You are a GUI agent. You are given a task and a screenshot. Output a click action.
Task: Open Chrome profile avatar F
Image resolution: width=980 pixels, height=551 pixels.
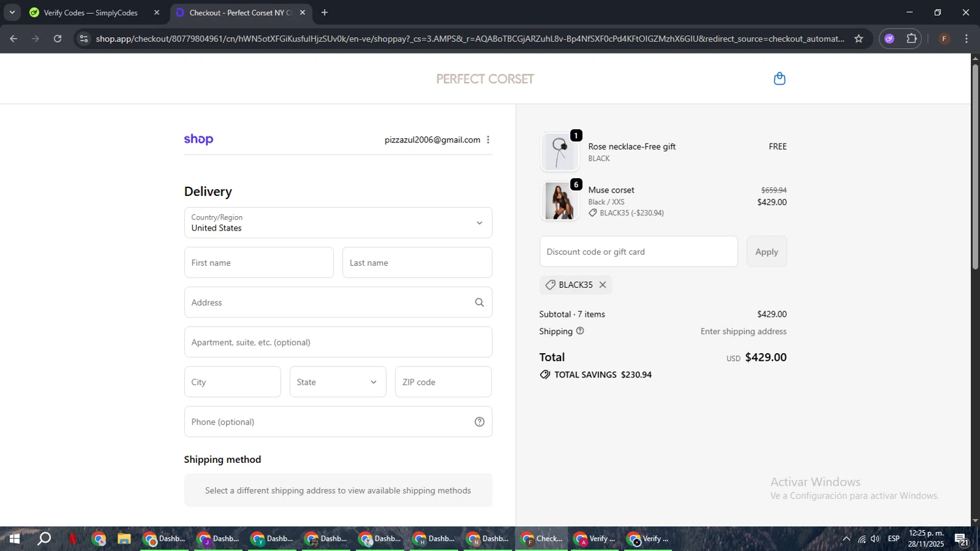(x=944, y=39)
